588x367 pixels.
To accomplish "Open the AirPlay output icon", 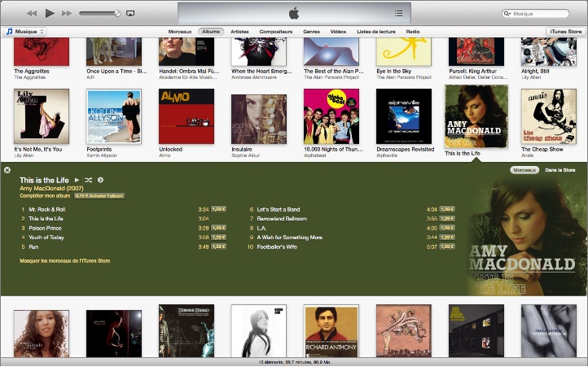I will (x=130, y=14).
